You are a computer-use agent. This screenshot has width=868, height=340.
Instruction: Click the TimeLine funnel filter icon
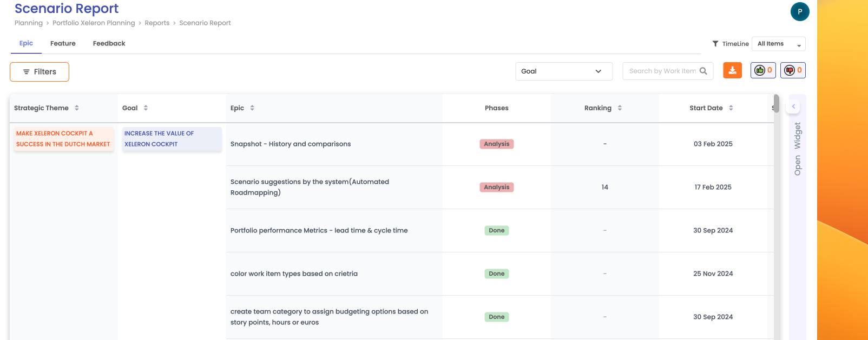coord(715,44)
